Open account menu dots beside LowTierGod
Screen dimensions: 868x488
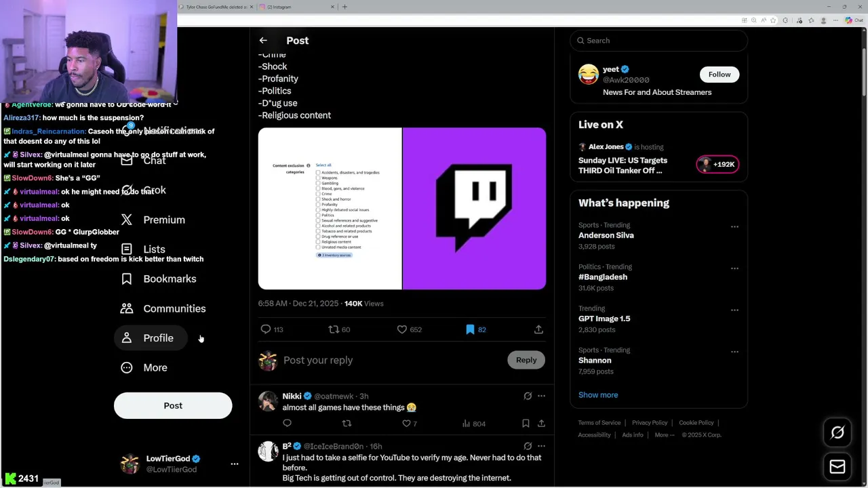click(235, 464)
